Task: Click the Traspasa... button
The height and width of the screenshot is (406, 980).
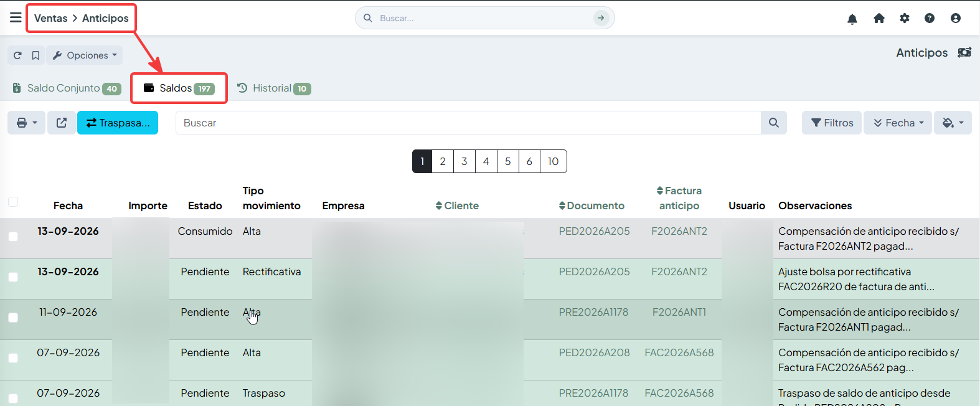Action: 118,123
